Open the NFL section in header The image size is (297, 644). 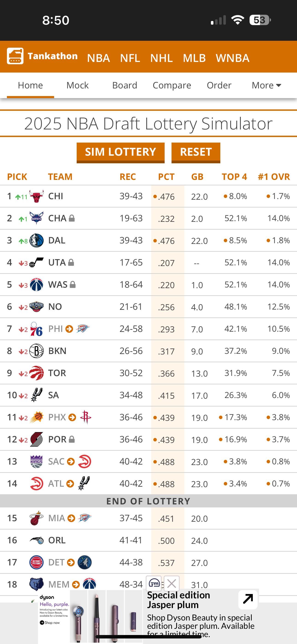coord(130,58)
